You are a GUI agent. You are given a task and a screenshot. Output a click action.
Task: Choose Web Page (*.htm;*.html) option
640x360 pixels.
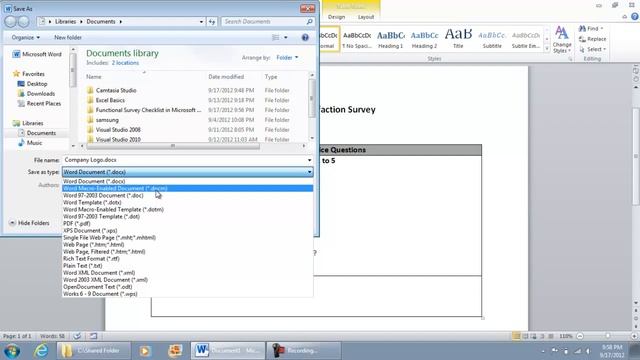[187, 244]
